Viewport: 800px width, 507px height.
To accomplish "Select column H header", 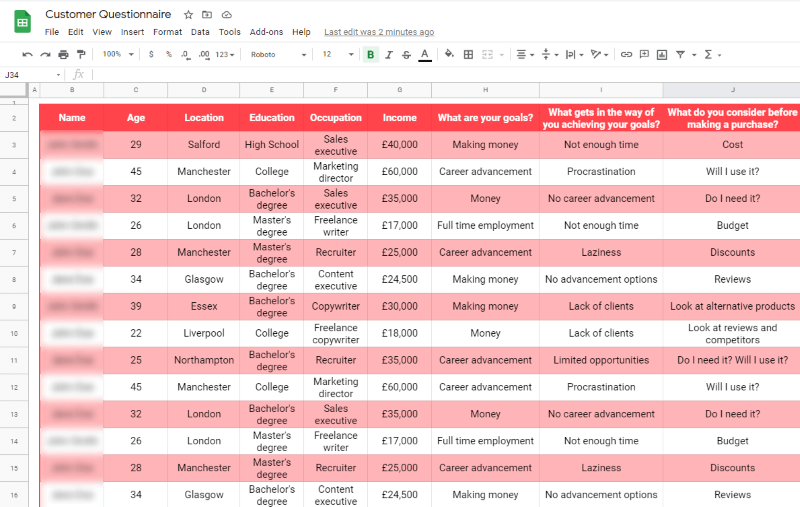I will (485, 90).
